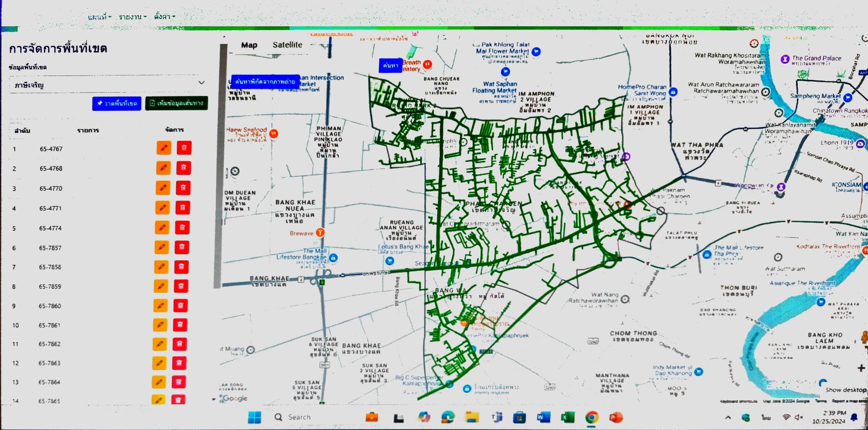This screenshot has width=868, height=430.
Task: Launch Excel from the Windows taskbar
Action: click(x=567, y=417)
